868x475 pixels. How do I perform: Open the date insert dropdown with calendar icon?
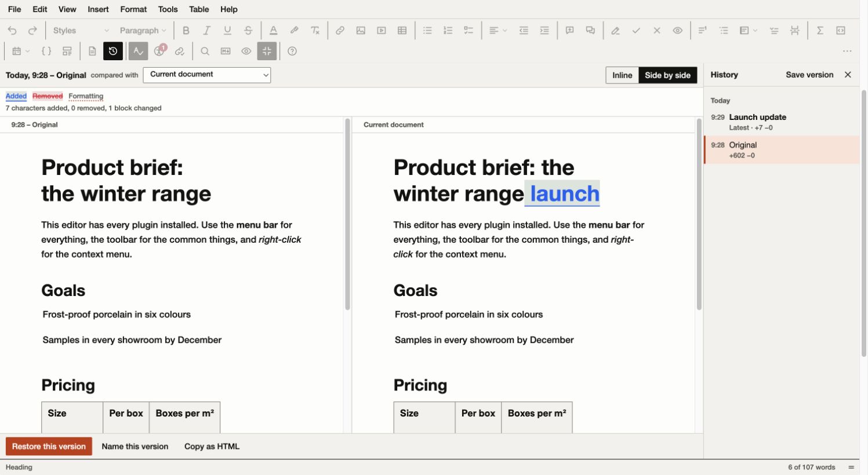tap(20, 52)
